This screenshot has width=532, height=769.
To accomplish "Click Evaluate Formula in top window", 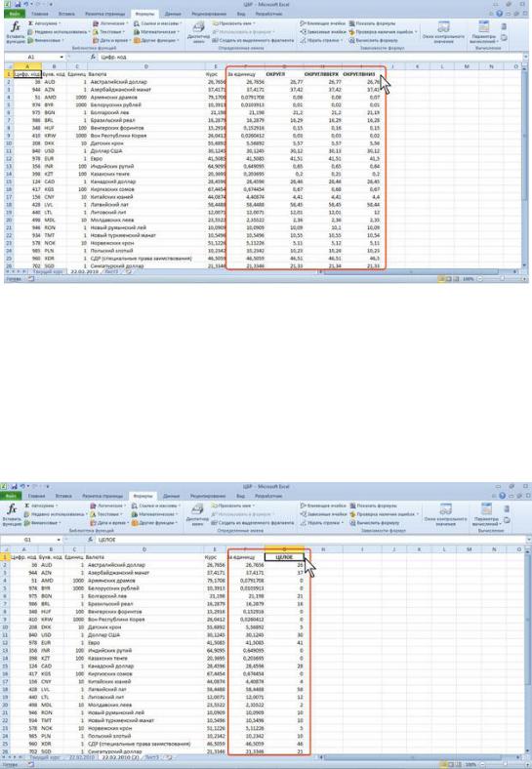I will [374, 40].
